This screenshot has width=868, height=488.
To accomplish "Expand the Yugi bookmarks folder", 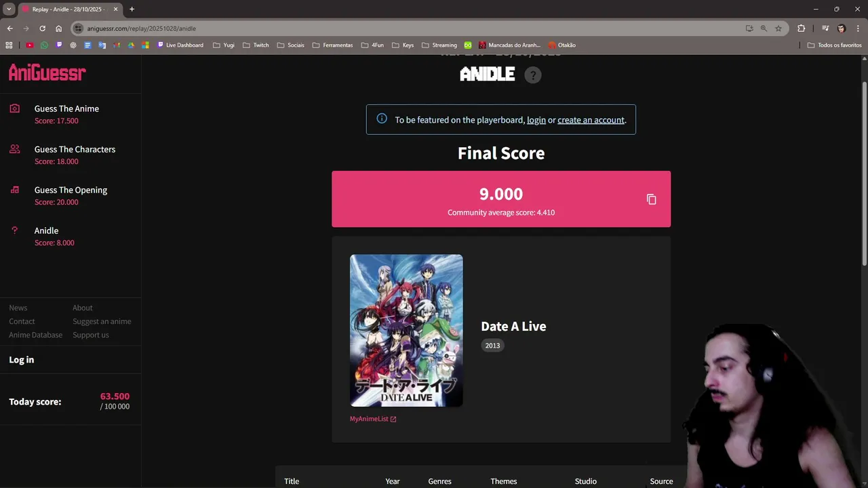I will 224,45.
